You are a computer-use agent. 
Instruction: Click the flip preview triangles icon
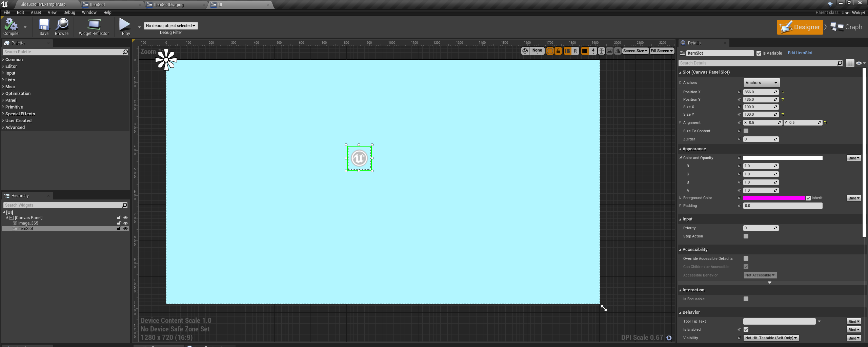618,51
